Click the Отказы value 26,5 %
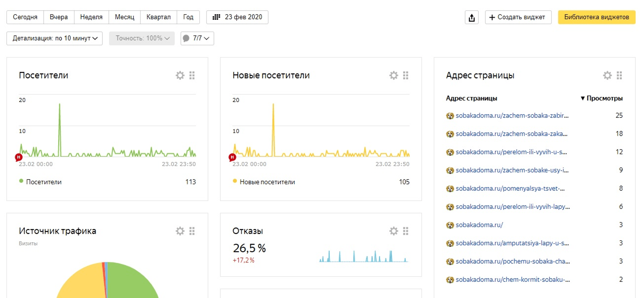644x298 pixels. [x=249, y=248]
